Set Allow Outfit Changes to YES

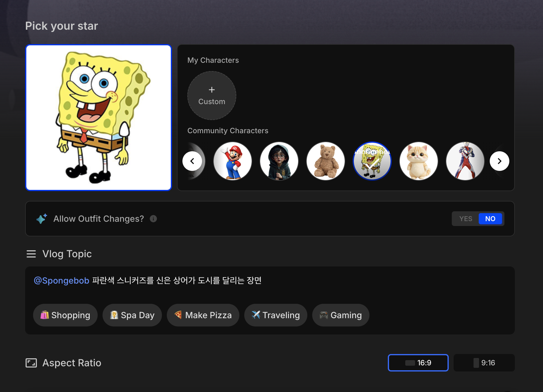[466, 219]
